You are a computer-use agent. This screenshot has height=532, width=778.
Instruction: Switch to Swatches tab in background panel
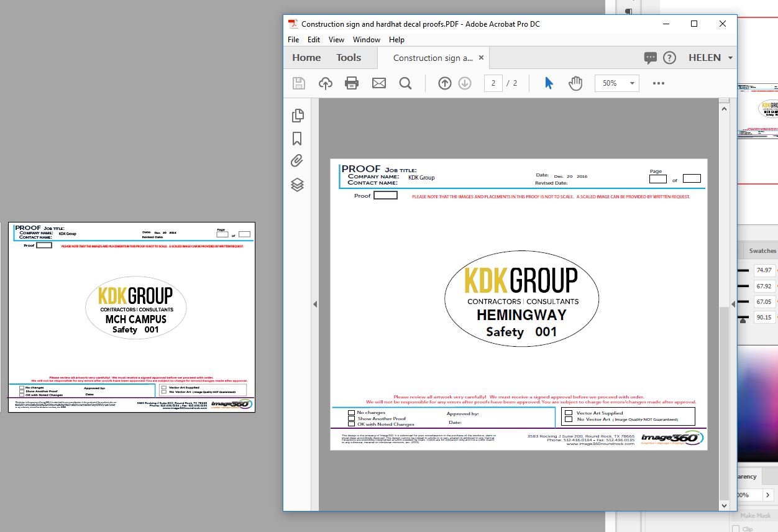coord(762,251)
